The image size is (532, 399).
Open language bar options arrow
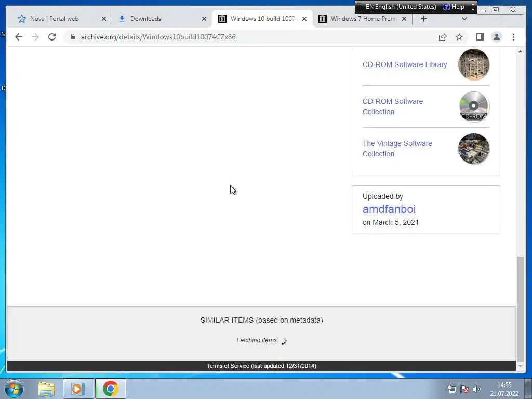tap(473, 8)
